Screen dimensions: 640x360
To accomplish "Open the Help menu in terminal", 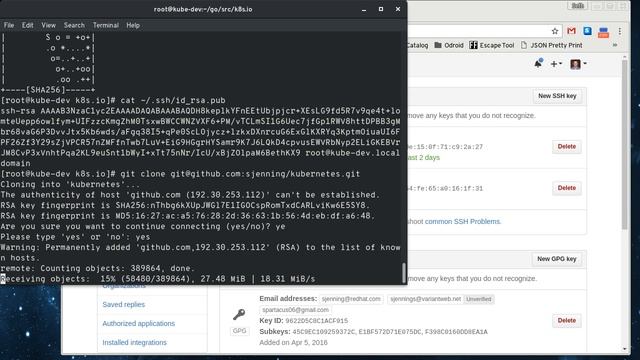I will coord(133,25).
